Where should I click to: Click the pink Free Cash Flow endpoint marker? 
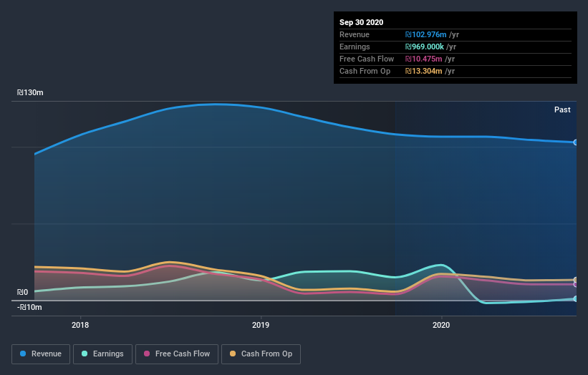[576, 285]
